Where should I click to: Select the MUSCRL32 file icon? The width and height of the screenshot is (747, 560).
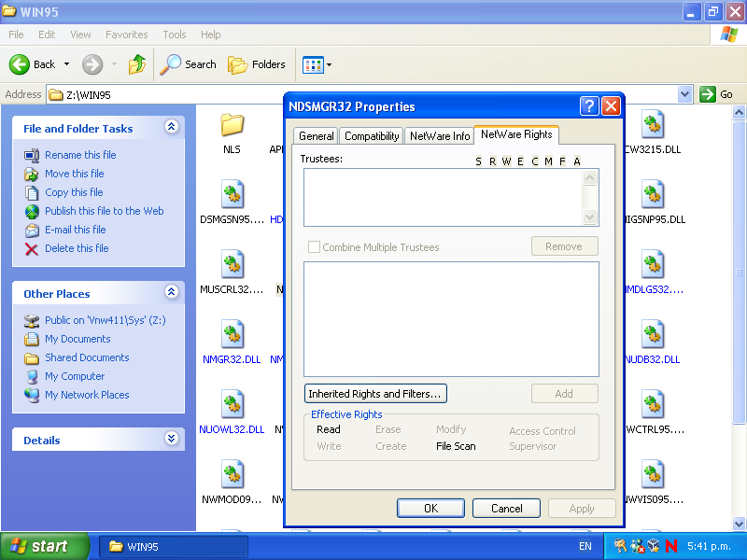point(233,264)
